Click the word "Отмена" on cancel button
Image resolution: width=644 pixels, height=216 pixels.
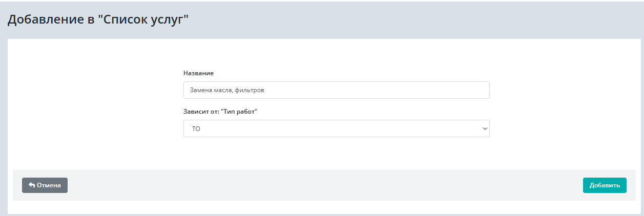49,185
